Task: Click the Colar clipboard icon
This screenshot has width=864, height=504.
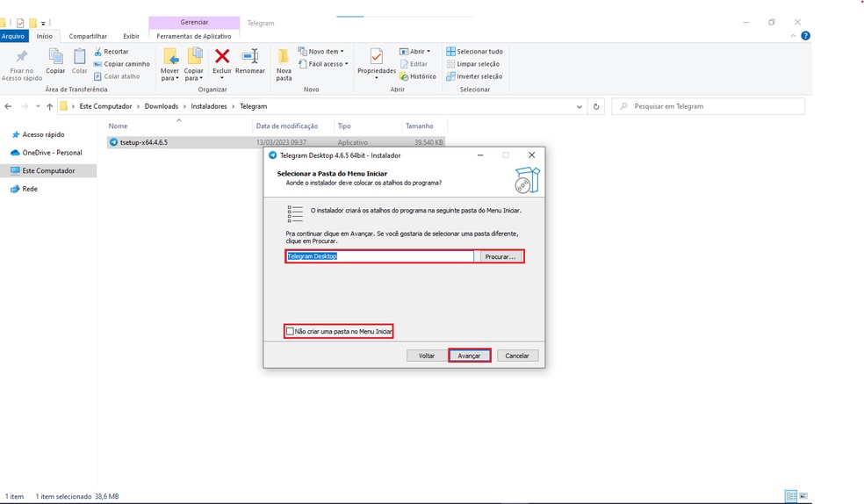Action: point(79,56)
